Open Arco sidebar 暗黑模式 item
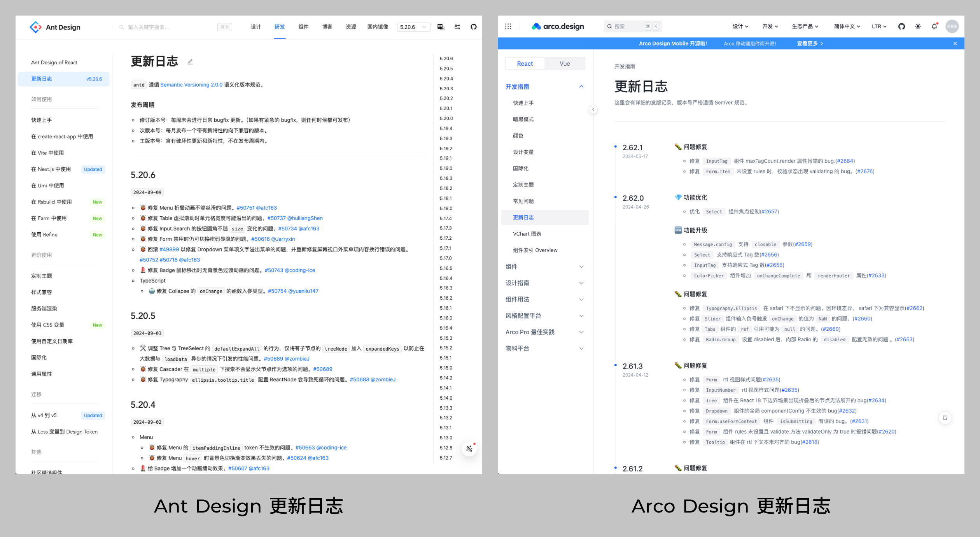The height and width of the screenshot is (537, 980). pos(544,119)
